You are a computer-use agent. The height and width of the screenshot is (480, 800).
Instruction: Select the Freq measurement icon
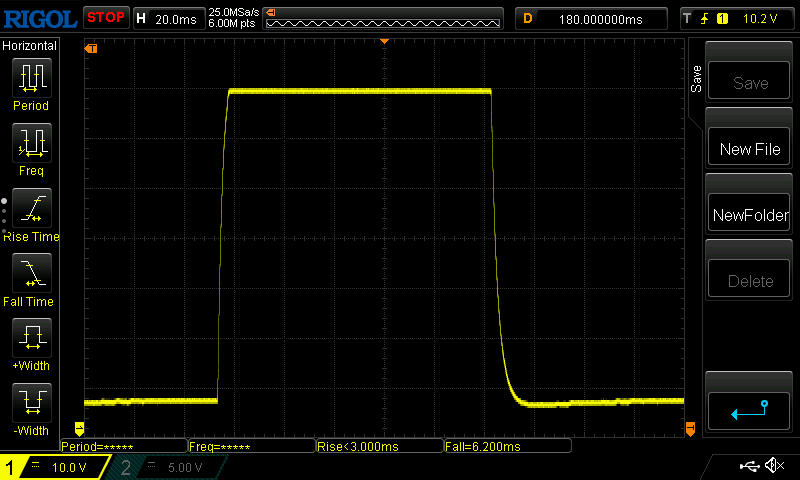tap(30, 143)
